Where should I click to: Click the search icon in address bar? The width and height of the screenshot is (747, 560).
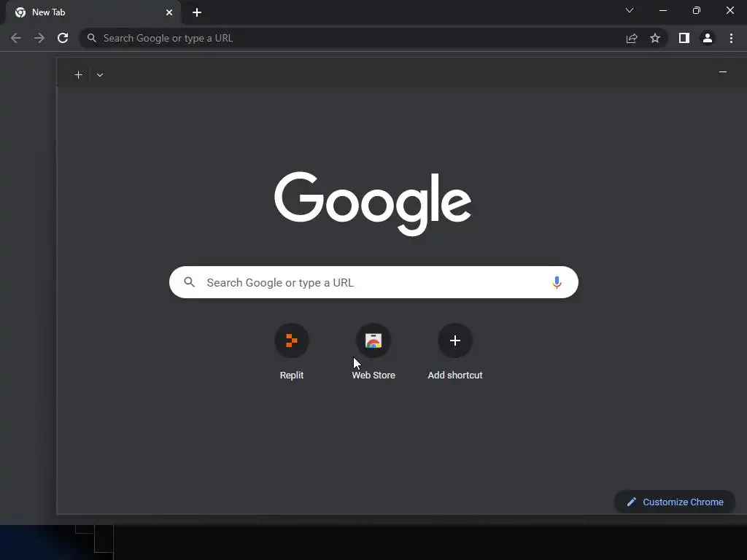point(91,38)
